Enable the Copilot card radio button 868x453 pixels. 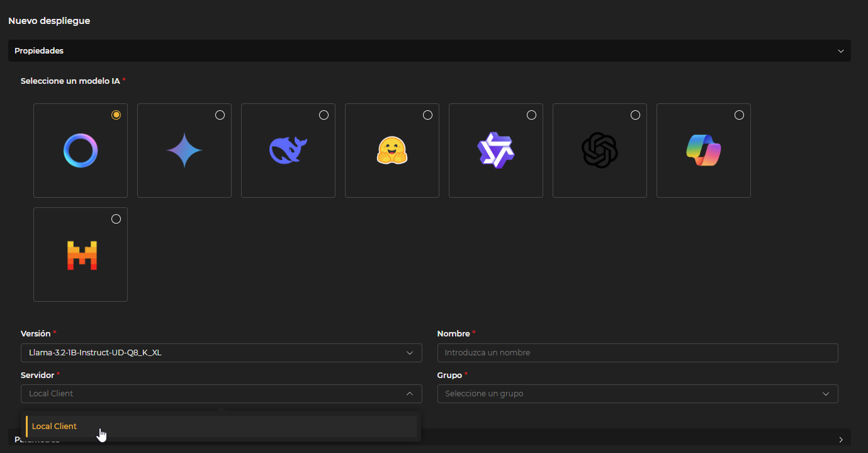[x=739, y=115]
